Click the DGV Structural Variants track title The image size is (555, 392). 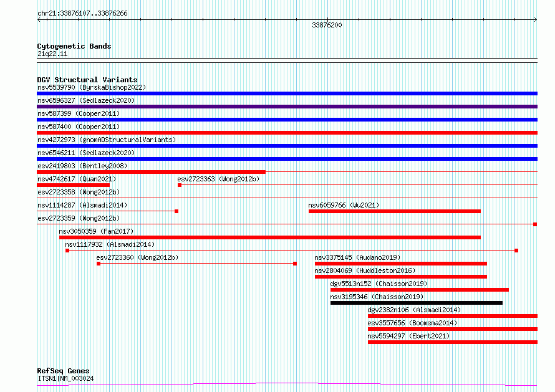point(87,80)
